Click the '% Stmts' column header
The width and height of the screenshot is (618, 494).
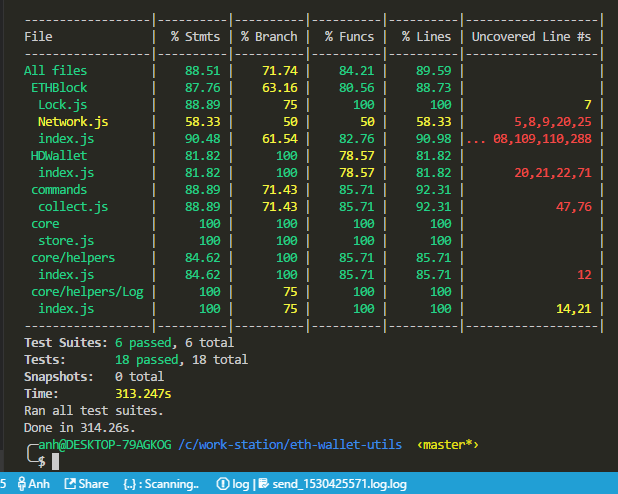[x=195, y=37]
